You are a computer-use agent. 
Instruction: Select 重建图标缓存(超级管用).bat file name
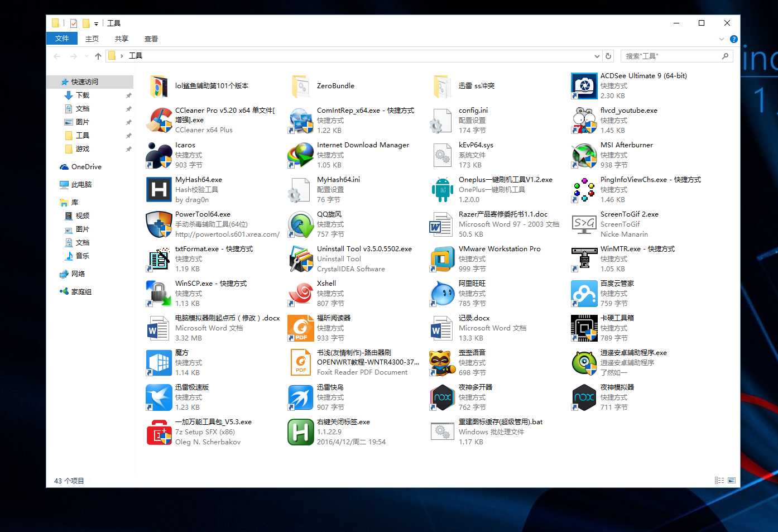click(x=501, y=422)
